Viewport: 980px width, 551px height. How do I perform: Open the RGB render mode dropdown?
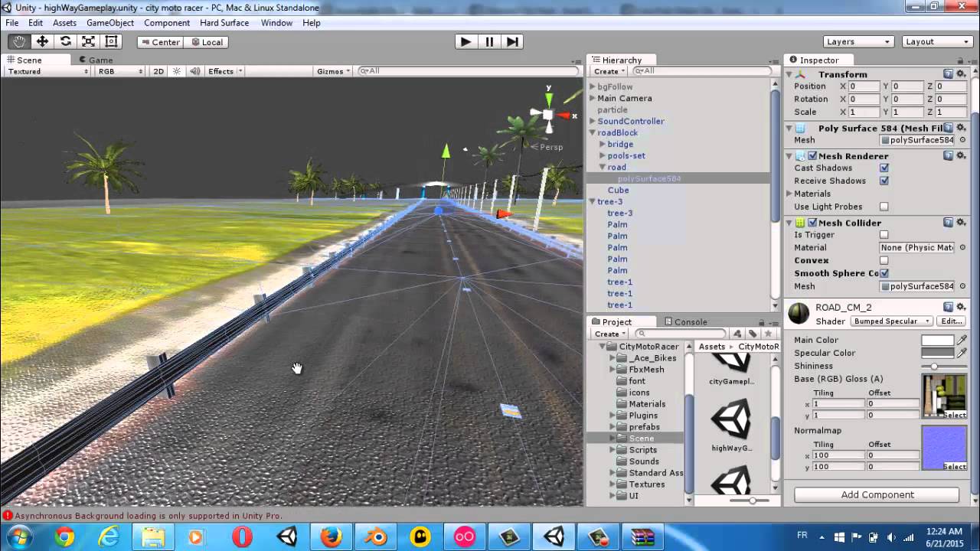coord(120,71)
